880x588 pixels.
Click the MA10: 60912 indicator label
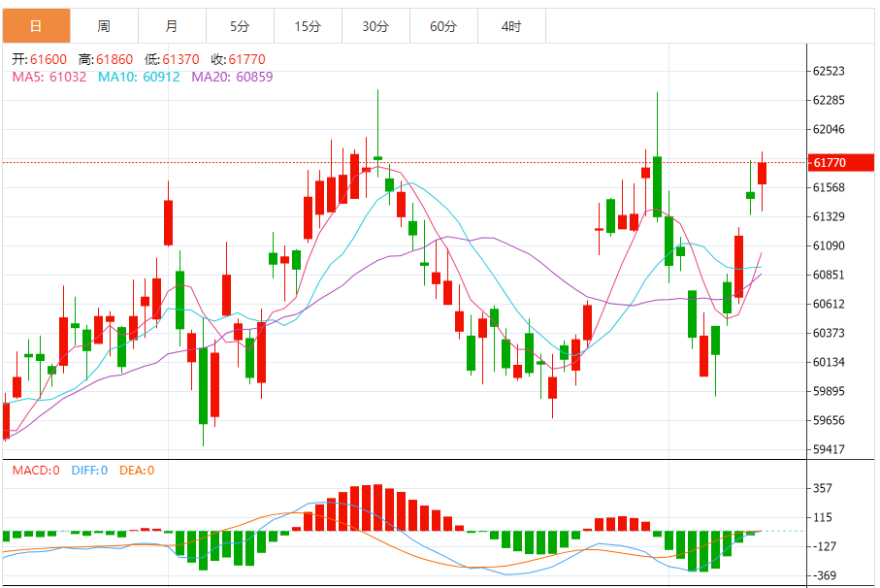pyautogui.click(x=139, y=77)
